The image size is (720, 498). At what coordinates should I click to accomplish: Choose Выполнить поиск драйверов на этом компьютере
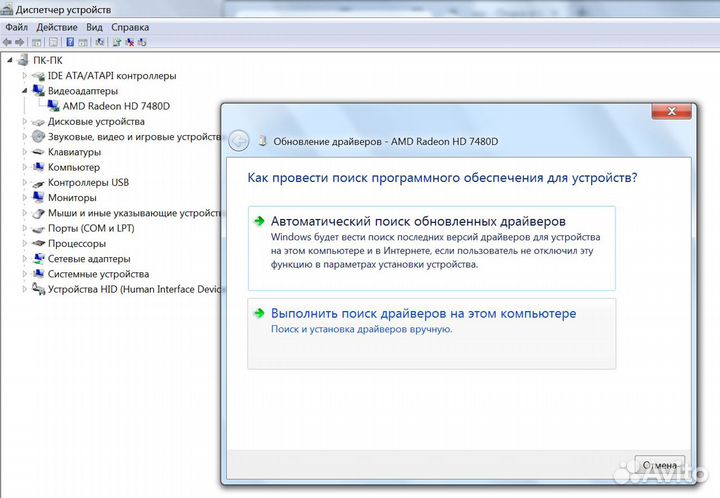pos(423,314)
